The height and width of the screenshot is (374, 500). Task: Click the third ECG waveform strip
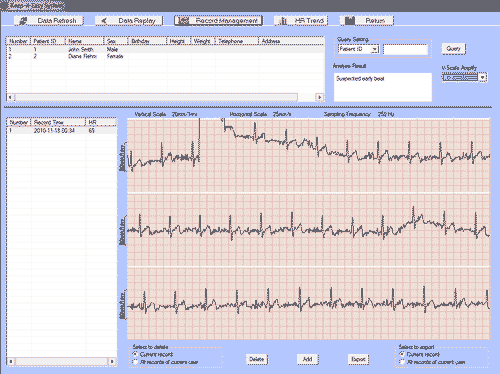(309, 303)
